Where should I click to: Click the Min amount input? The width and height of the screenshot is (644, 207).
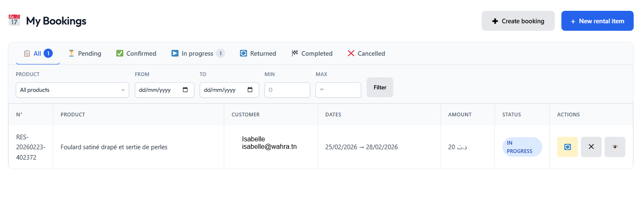287,90
